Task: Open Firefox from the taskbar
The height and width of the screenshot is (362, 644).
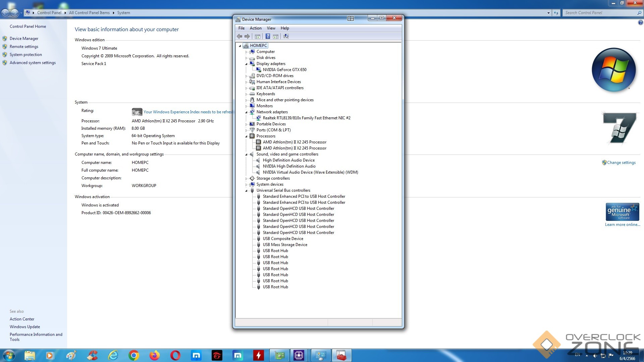Action: (154, 355)
